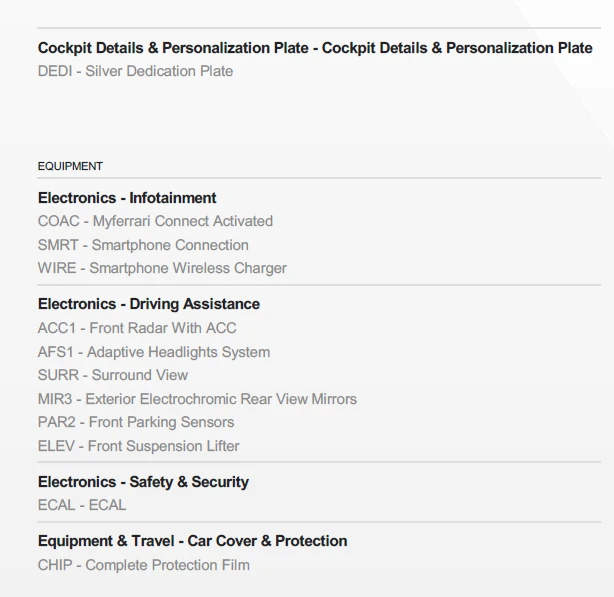Viewport: 614px width, 597px height.
Task: Click the Electronics - Infotainment heading
Action: 127,198
